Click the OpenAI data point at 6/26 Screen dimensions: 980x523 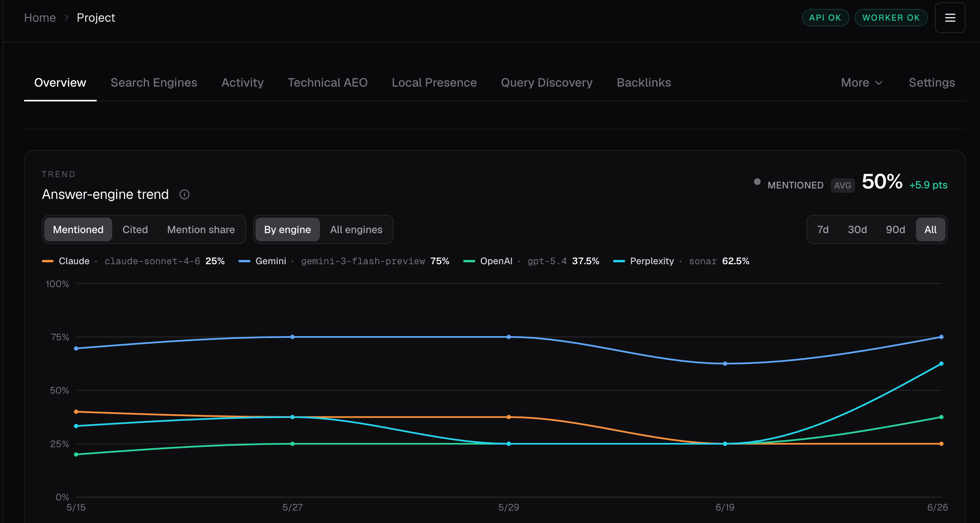click(x=941, y=417)
